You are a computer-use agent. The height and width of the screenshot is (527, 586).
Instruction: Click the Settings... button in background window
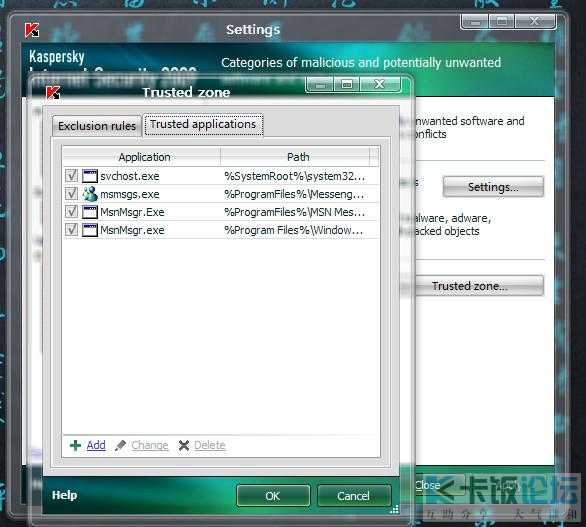[x=493, y=187]
